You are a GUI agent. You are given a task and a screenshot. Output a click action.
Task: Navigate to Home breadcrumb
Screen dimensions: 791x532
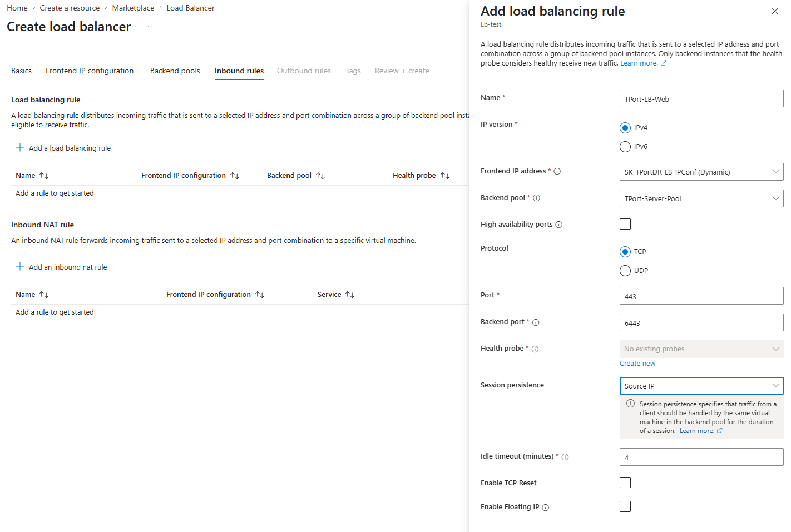tap(17, 8)
